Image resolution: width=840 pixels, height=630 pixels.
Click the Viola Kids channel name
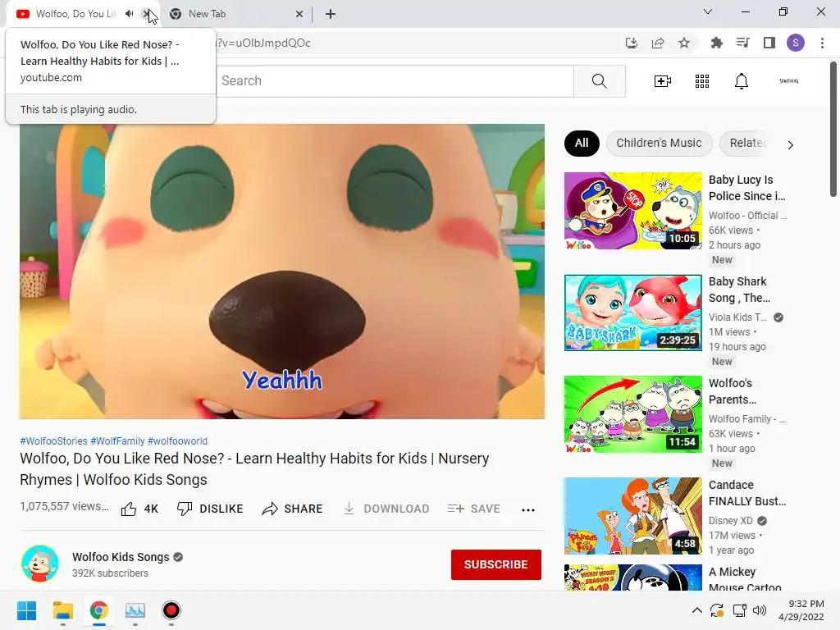(x=737, y=317)
